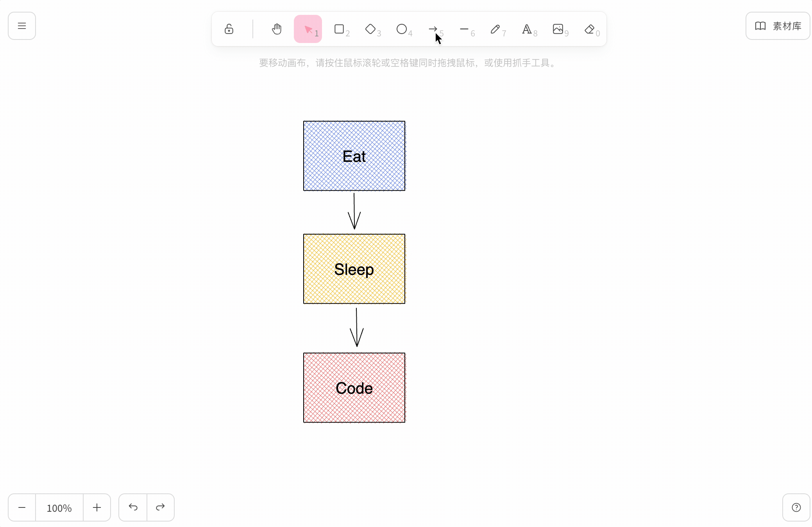This screenshot has height=527, width=812.
Task: Toggle undo action
Action: point(133,507)
